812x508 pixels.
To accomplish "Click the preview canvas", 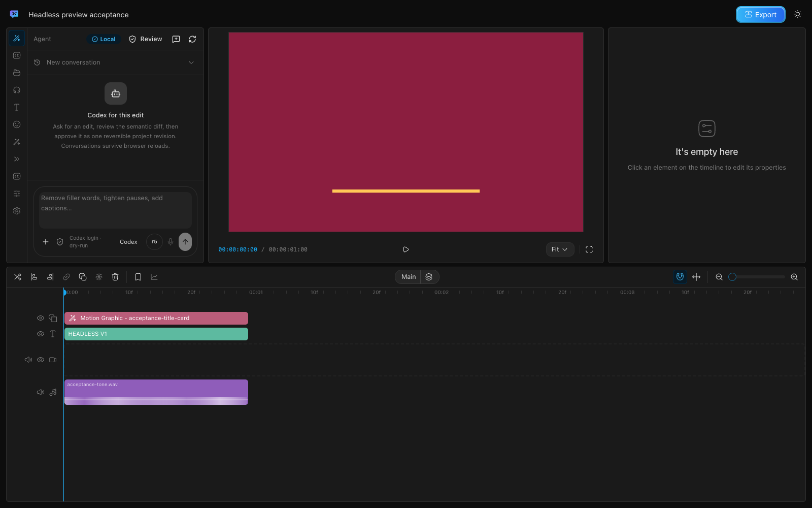I will click(406, 132).
